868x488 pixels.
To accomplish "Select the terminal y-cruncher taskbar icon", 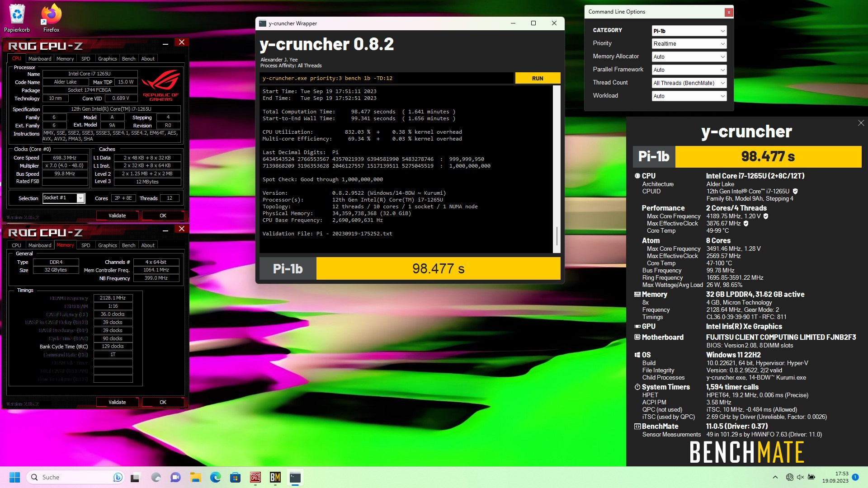I will click(295, 477).
